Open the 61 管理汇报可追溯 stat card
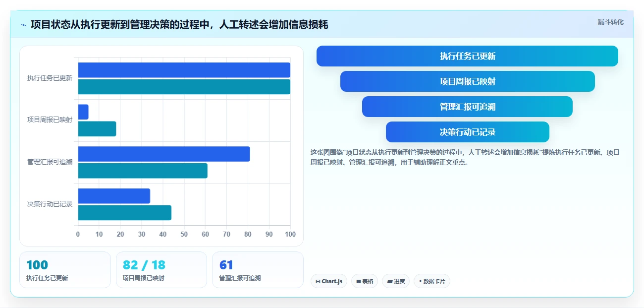Screen dimensions: 644x308 258,270
